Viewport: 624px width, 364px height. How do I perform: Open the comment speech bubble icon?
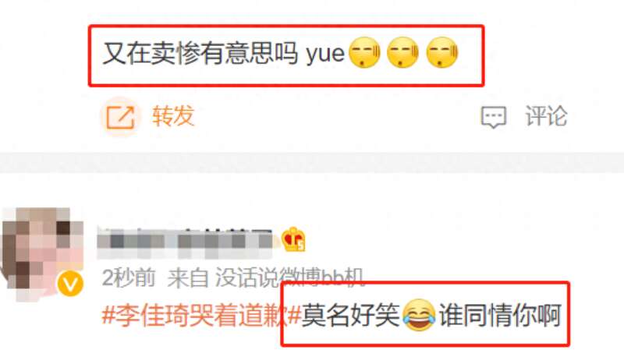pos(494,117)
